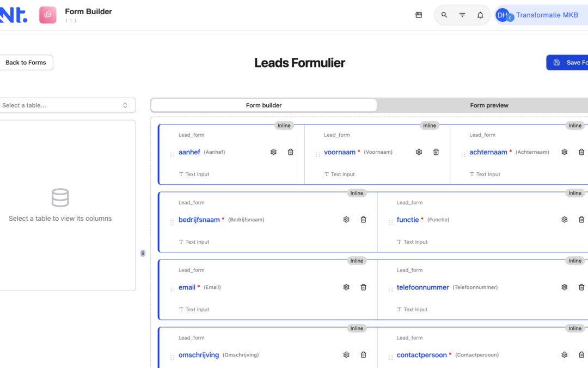
Task: Delete the achternaam field
Action: point(581,152)
